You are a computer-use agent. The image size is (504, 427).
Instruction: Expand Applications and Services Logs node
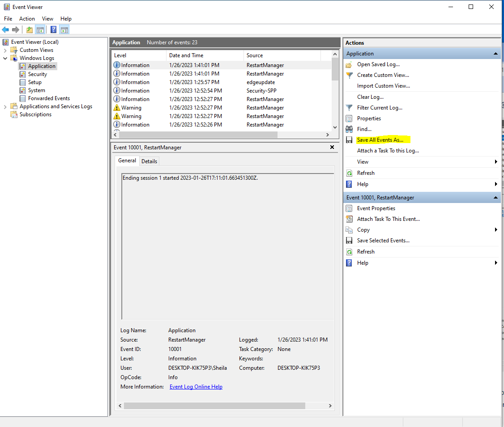click(x=5, y=106)
